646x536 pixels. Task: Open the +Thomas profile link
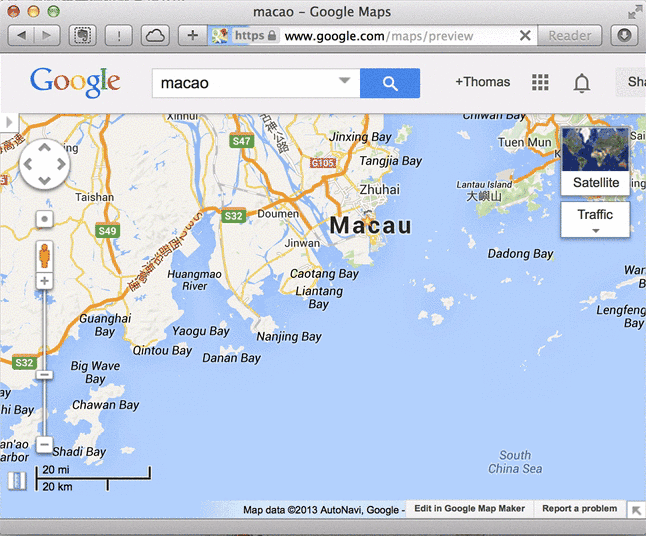(482, 82)
